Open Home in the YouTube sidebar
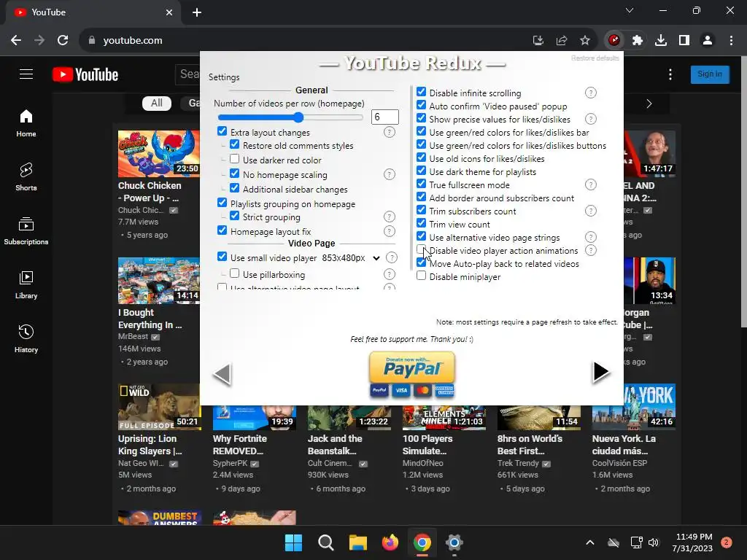 click(x=26, y=123)
